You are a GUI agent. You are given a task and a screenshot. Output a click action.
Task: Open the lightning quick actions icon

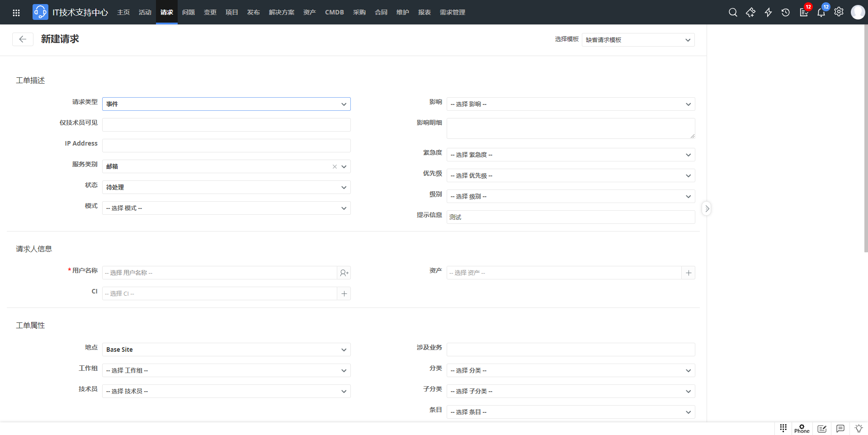[x=768, y=13]
